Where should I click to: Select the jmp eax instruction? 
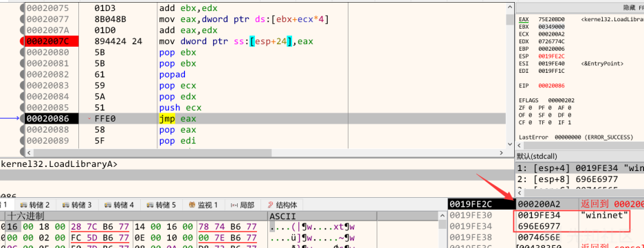click(x=178, y=119)
